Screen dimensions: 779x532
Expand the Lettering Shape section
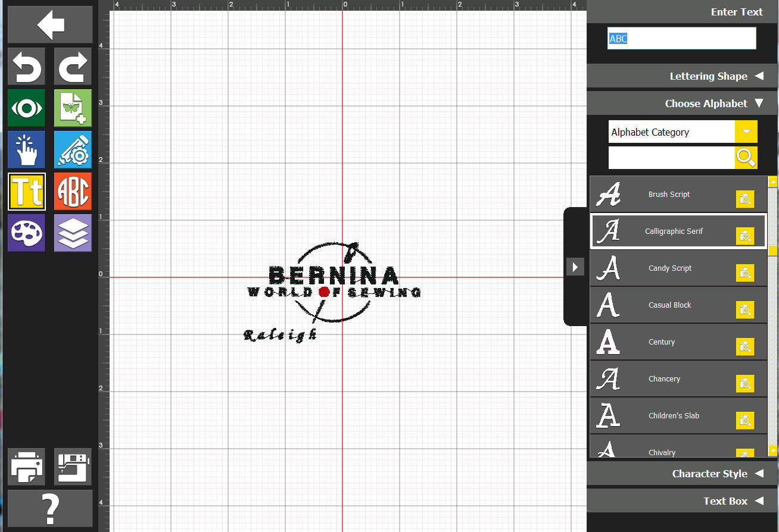pyautogui.click(x=683, y=76)
